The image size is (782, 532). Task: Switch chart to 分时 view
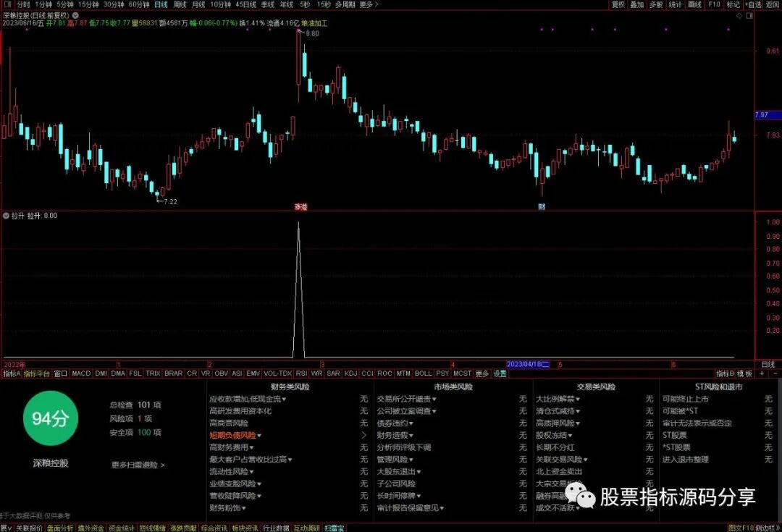tap(23, 4)
